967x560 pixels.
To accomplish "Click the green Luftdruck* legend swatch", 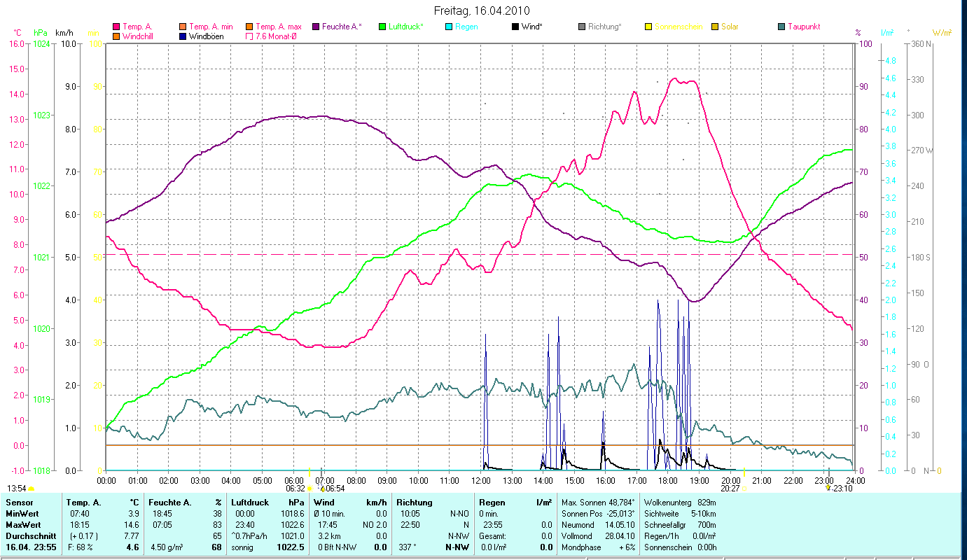I will 382,27.
